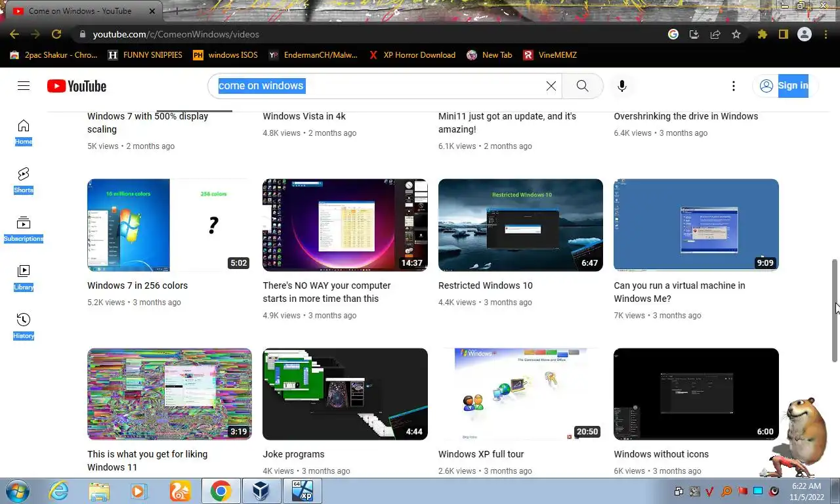Go to the YouTube logo homepage
Viewport: 840px width, 504px height.
coord(77,86)
